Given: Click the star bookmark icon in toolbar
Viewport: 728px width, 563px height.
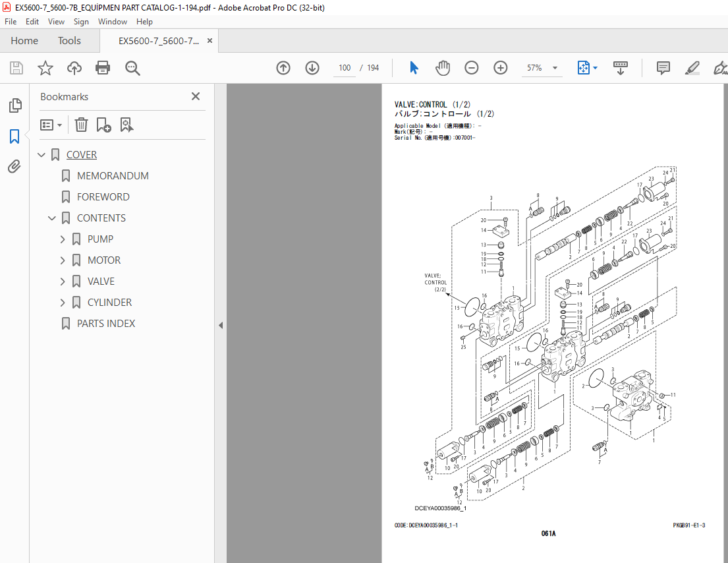Looking at the screenshot, I should [x=45, y=68].
